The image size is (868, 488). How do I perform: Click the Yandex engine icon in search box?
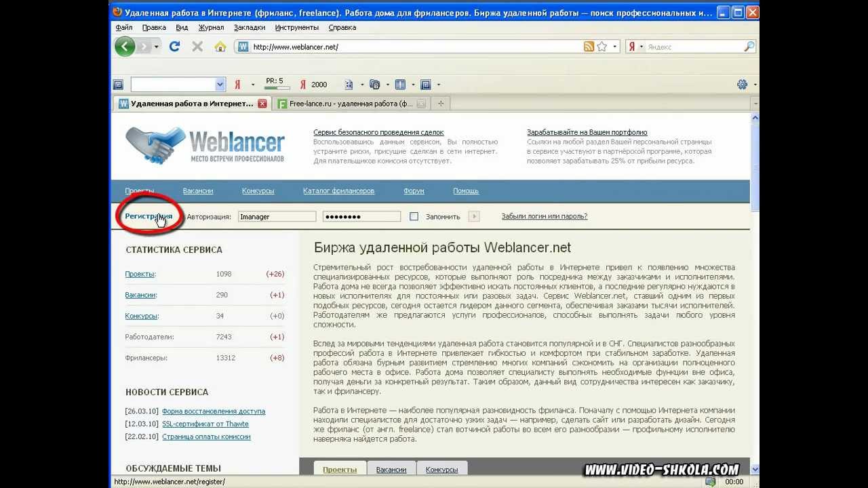[x=632, y=47]
